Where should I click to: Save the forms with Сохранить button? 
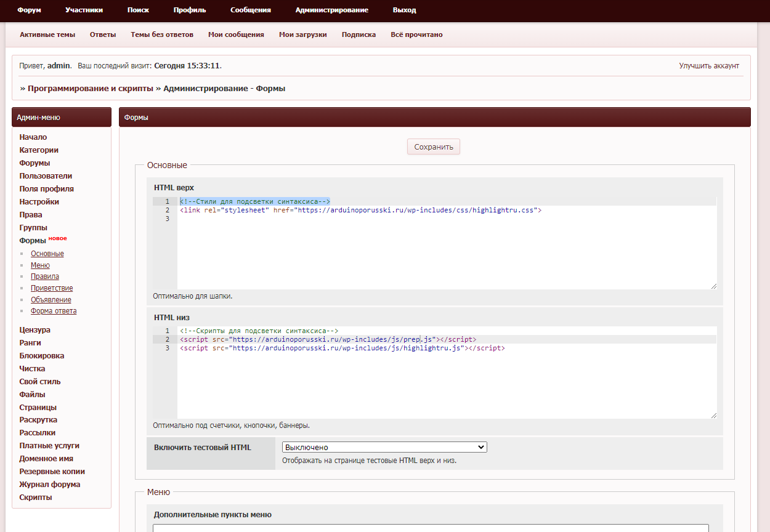pyautogui.click(x=434, y=147)
